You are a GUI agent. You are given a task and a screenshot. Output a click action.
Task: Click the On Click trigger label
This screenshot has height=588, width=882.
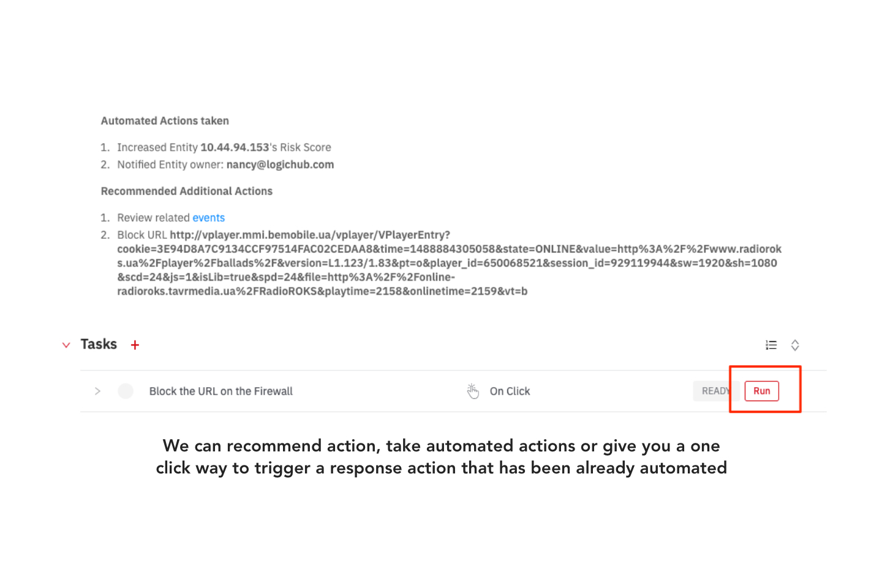[510, 391]
